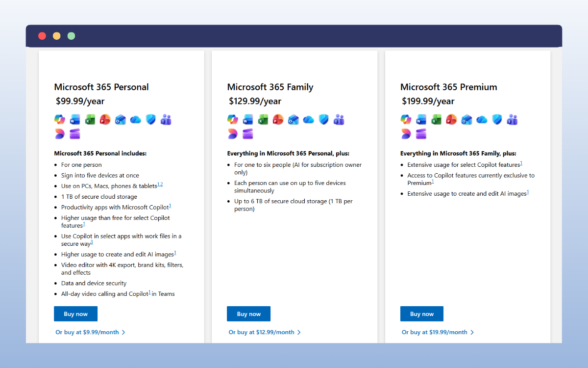Click the Teams icon under Microsoft 365 Premium

tap(512, 119)
